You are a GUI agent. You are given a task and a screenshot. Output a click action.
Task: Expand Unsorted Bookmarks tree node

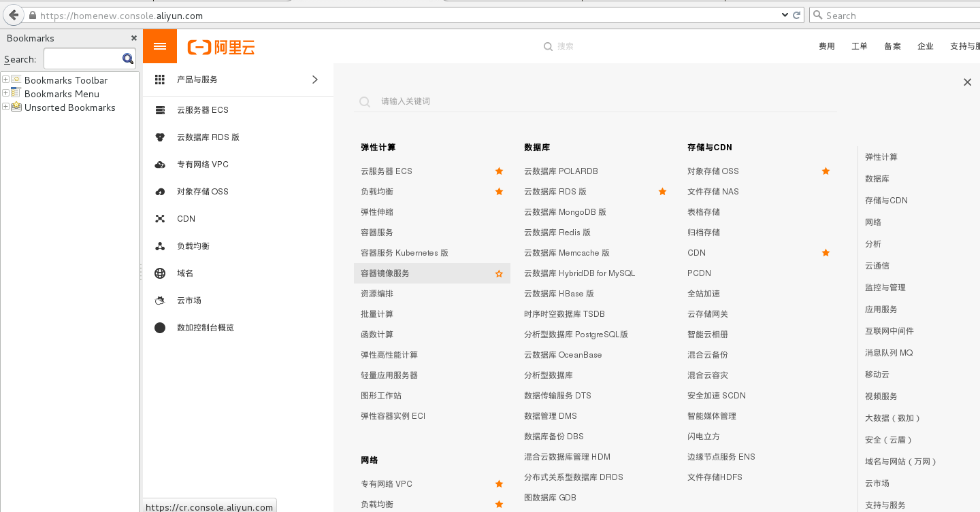(5, 107)
